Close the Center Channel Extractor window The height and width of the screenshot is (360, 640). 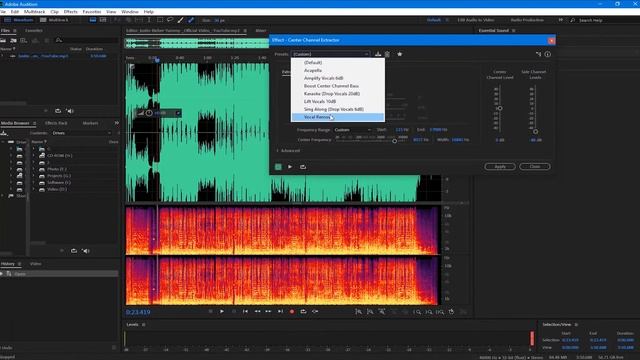pyautogui.click(x=551, y=40)
